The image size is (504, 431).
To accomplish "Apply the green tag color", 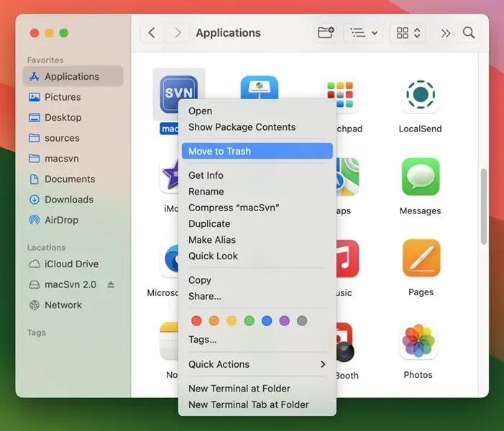I will [x=249, y=320].
